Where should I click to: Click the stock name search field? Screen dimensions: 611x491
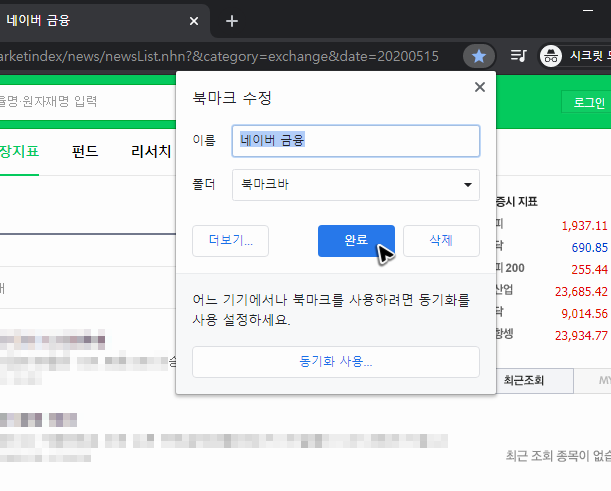tap(88, 102)
